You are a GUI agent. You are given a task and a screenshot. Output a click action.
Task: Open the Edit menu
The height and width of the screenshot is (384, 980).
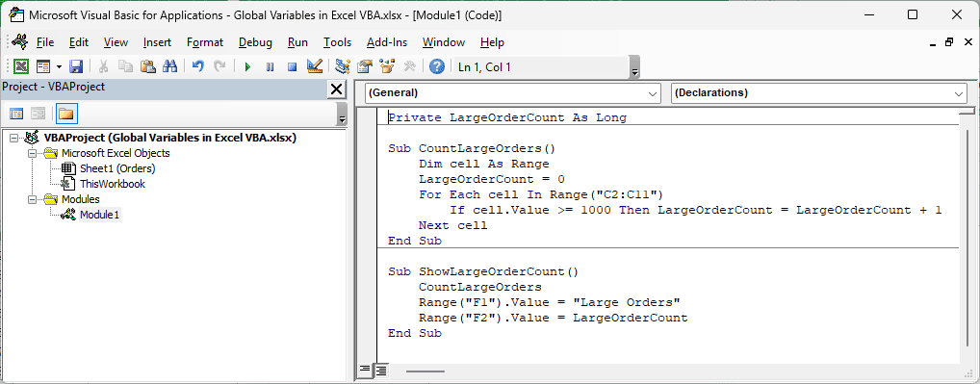pyautogui.click(x=79, y=42)
